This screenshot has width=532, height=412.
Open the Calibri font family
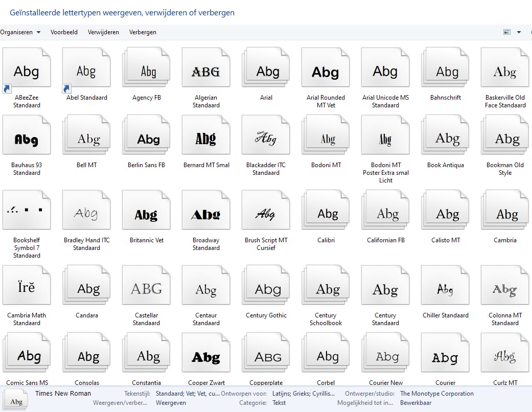pyautogui.click(x=326, y=210)
